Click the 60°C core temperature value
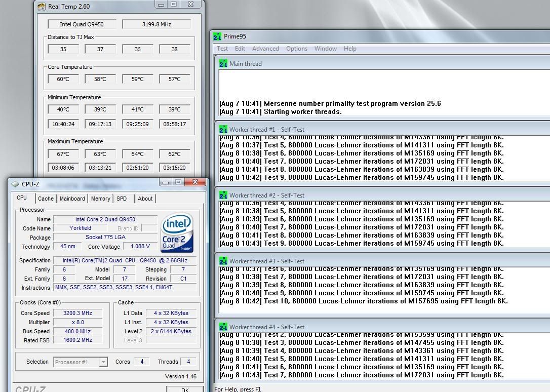550x392 pixels. pos(63,79)
